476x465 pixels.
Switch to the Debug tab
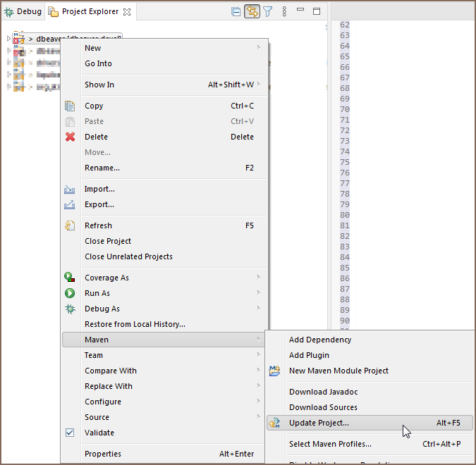[x=23, y=11]
